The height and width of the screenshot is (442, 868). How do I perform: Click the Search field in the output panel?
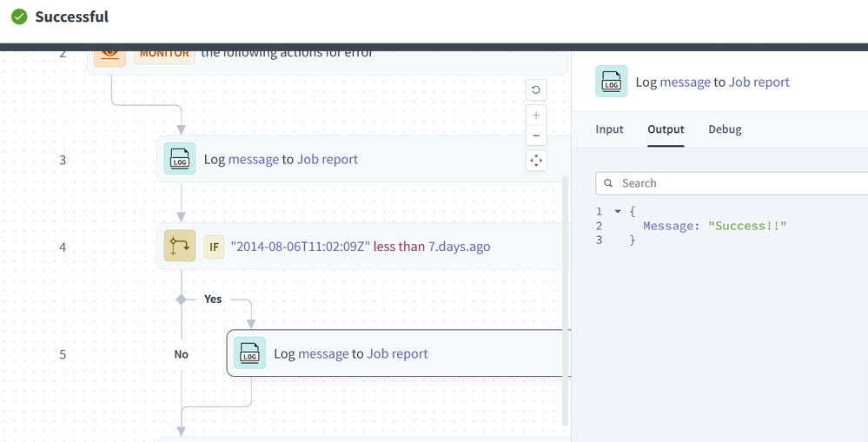tap(732, 183)
